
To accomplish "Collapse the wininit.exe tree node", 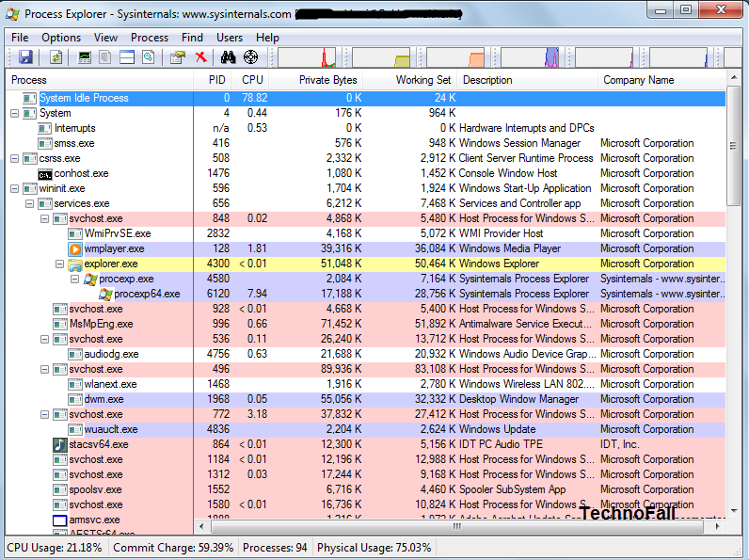I will click(x=14, y=189).
